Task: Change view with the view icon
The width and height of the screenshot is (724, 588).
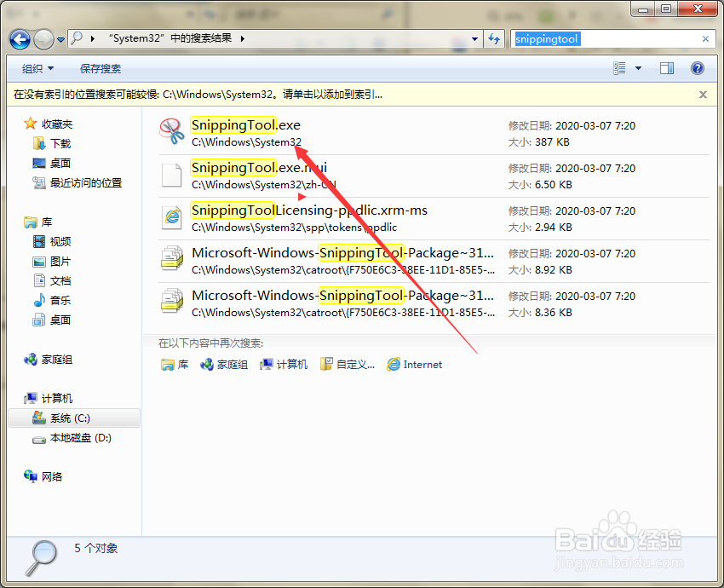Action: coord(619,68)
